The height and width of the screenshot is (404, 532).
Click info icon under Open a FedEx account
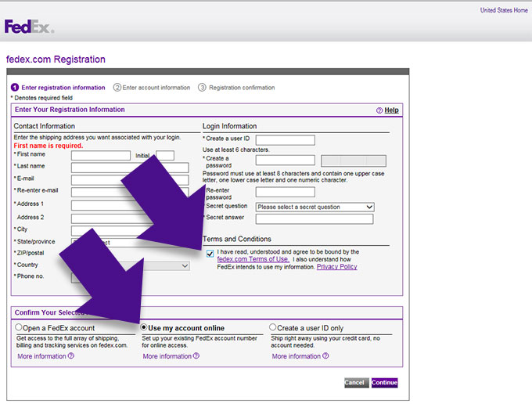[x=71, y=356]
